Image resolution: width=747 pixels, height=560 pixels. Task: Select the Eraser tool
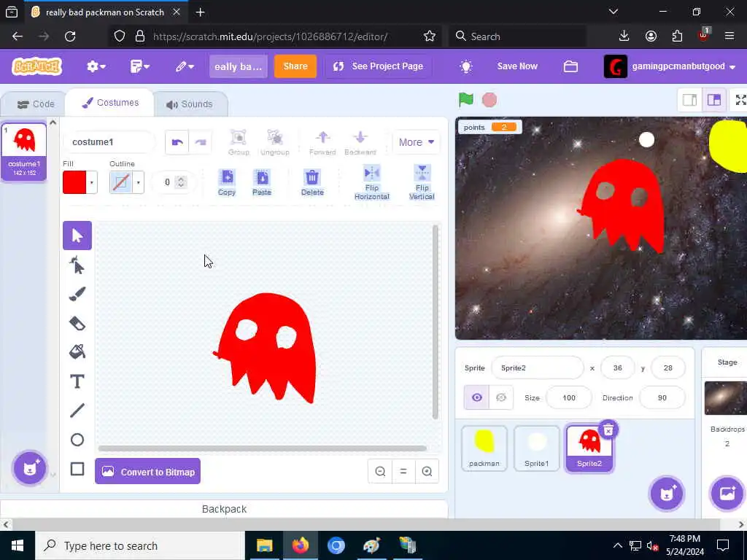(x=77, y=323)
